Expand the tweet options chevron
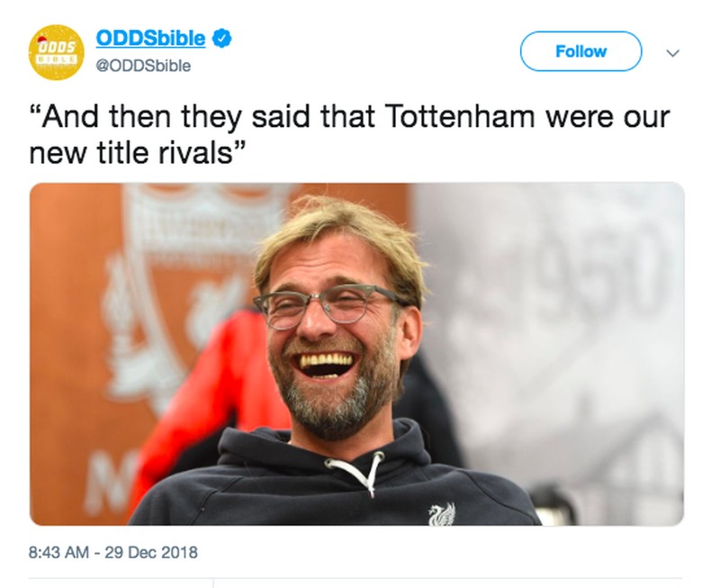The height and width of the screenshot is (588, 720). click(672, 53)
